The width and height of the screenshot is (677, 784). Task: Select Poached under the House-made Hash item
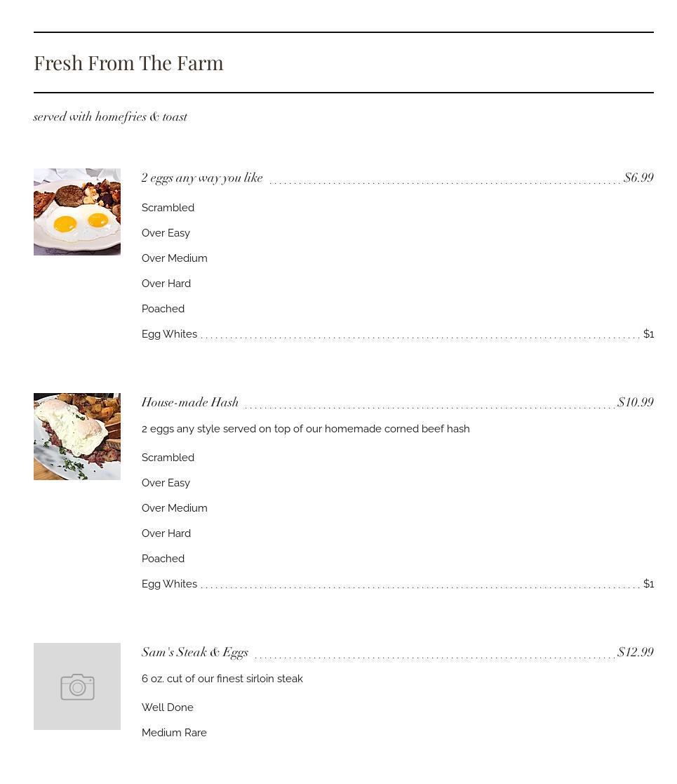click(163, 559)
